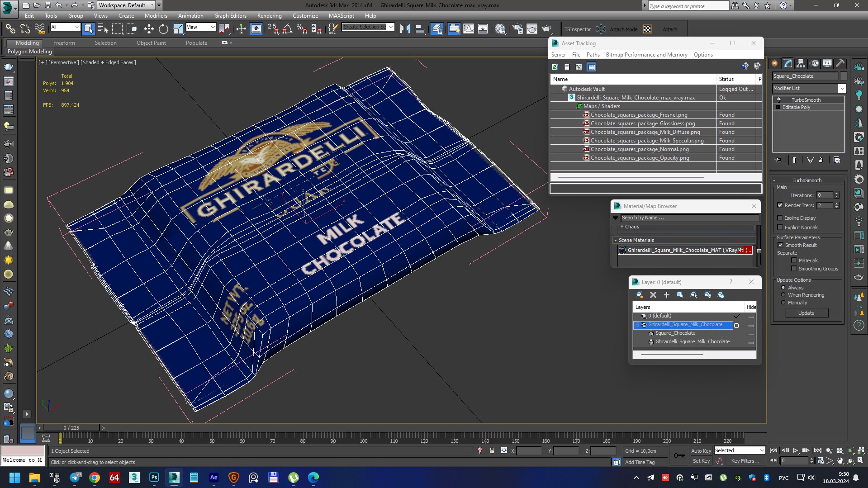Enable Explicit Normals checkbox

[780, 227]
